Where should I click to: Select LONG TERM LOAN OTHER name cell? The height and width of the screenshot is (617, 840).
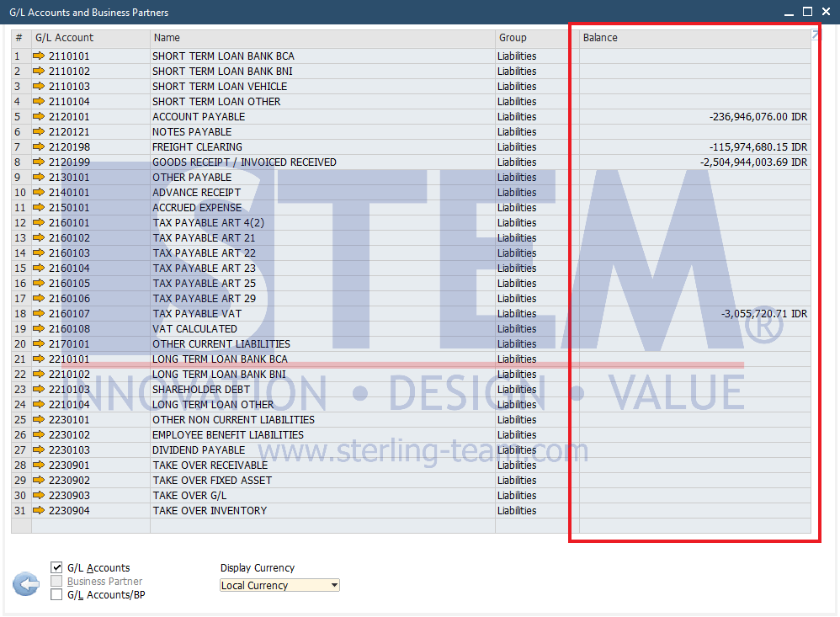(x=322, y=404)
